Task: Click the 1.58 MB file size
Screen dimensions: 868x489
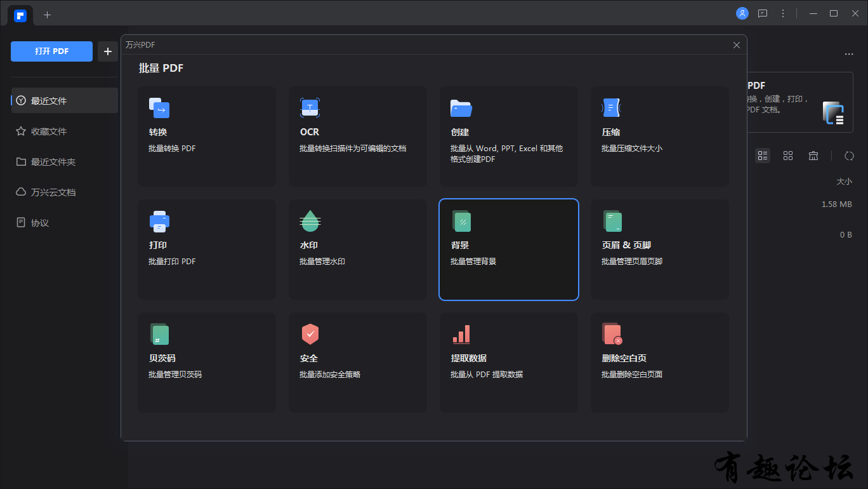Action: 837,204
